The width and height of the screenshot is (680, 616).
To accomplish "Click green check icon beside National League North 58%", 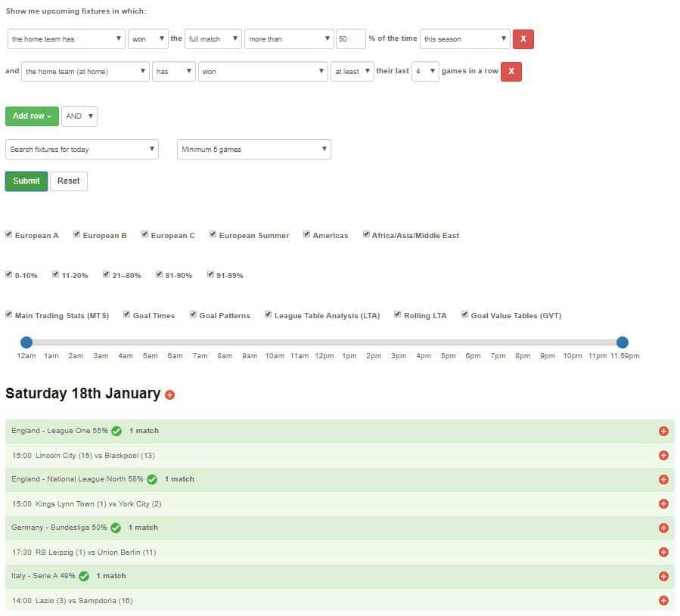I will [152, 479].
